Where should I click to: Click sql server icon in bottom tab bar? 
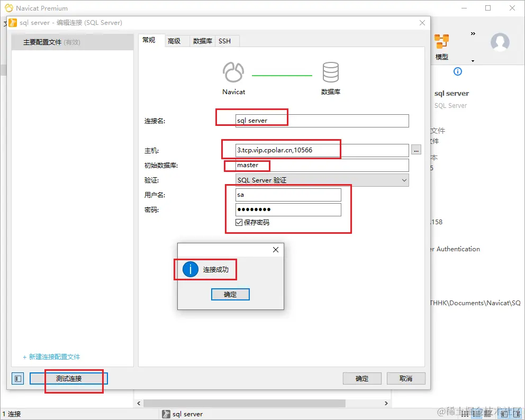coord(166,414)
